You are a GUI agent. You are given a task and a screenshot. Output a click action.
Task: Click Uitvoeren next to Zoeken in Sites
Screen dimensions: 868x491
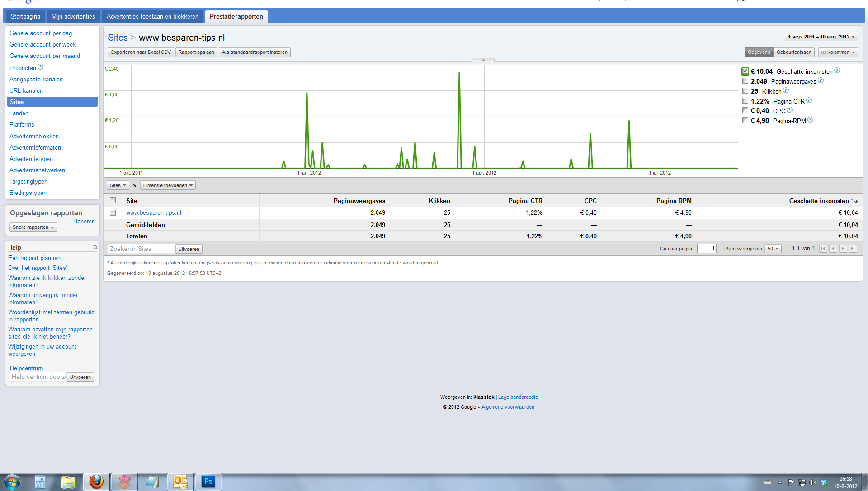click(x=189, y=249)
